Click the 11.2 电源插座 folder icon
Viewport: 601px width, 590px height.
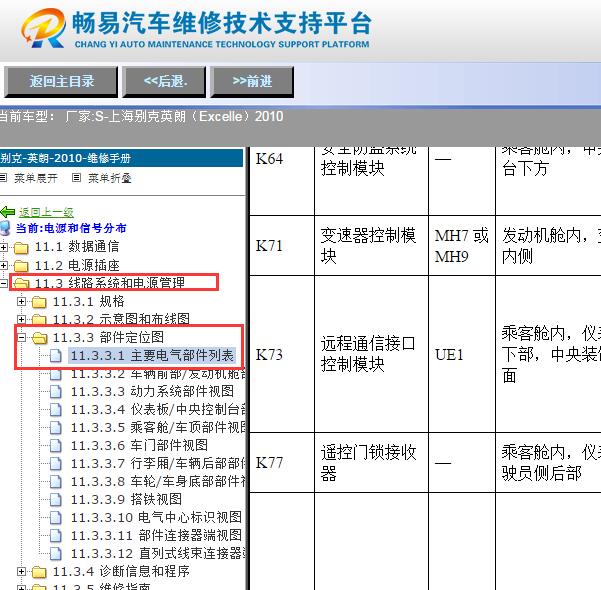[x=21, y=266]
